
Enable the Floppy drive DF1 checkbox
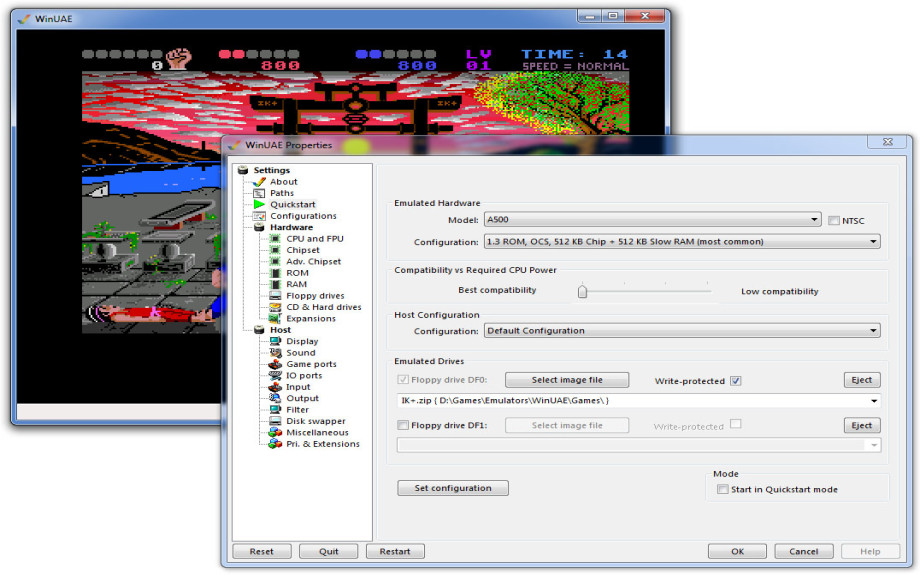click(x=403, y=426)
